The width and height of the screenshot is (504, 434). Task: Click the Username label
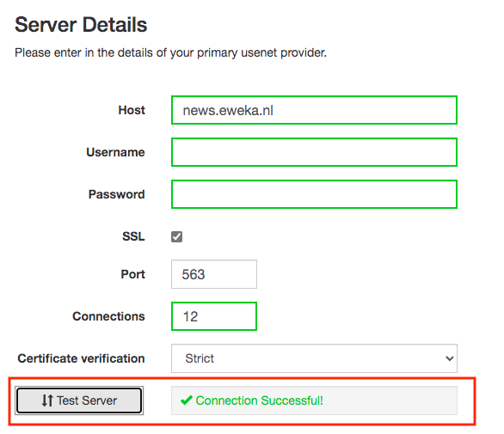tap(115, 152)
